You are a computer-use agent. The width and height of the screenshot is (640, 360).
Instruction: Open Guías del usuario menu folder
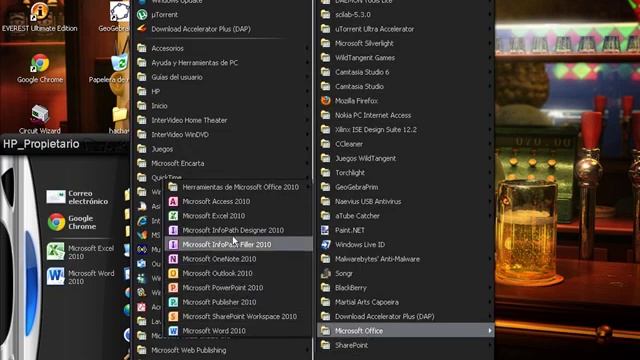point(222,77)
